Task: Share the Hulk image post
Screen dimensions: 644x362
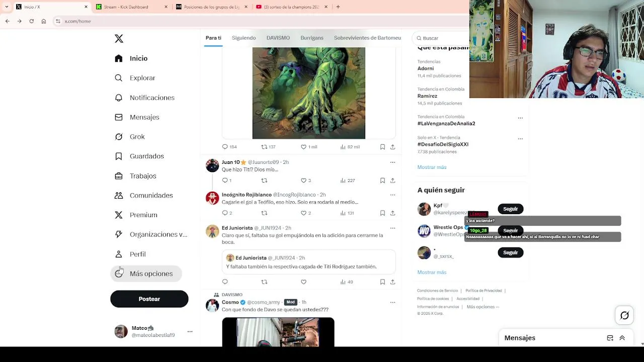Action: click(x=392, y=147)
